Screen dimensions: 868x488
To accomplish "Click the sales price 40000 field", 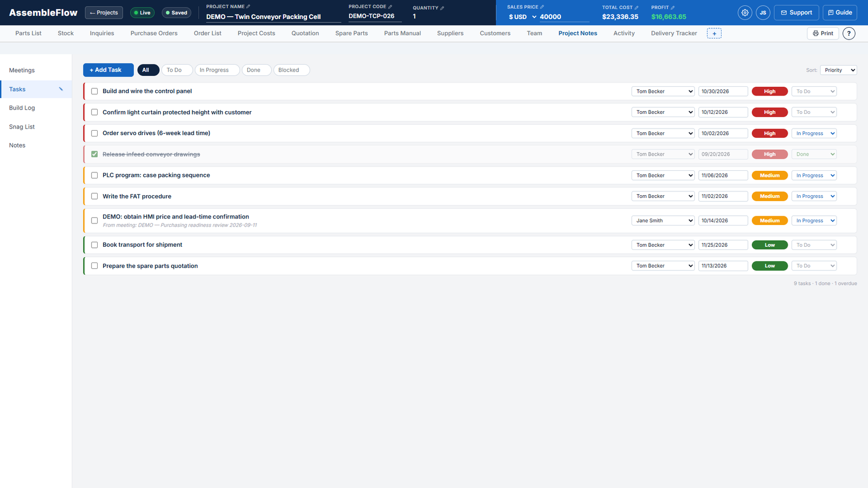I will [564, 17].
